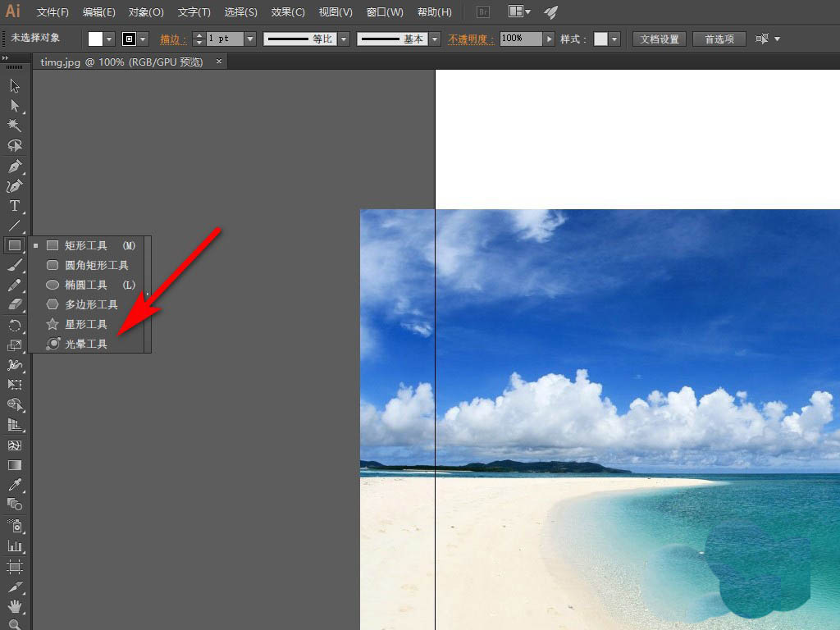This screenshot has height=630, width=840.
Task: Select the Perspective Grid tool
Action: click(15, 425)
